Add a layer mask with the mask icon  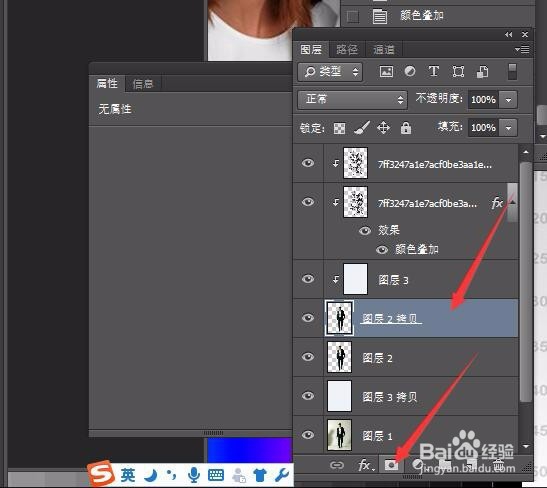coord(391,465)
